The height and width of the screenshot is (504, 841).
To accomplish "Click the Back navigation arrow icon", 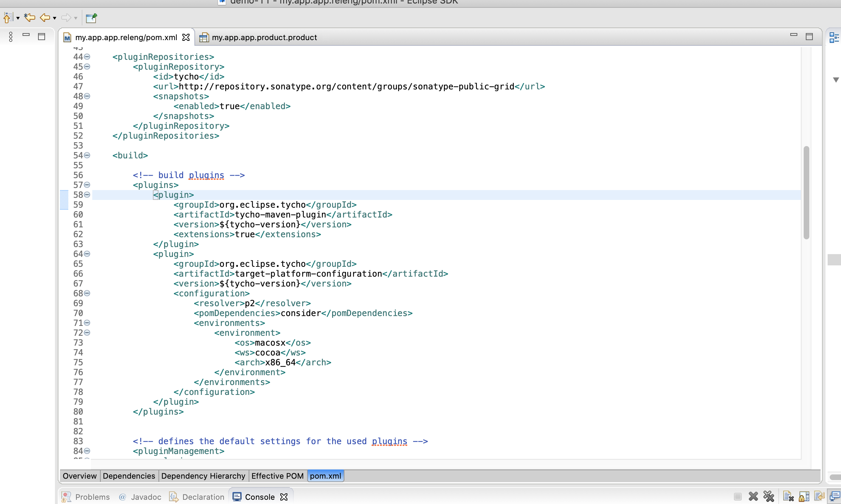I will pyautogui.click(x=45, y=17).
